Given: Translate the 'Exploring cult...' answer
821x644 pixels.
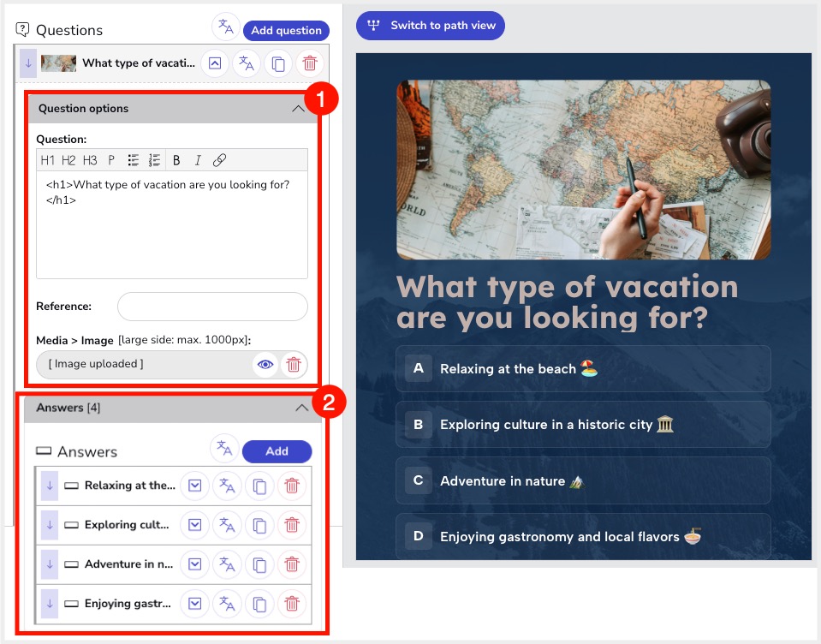Looking at the screenshot, I should pos(227,525).
